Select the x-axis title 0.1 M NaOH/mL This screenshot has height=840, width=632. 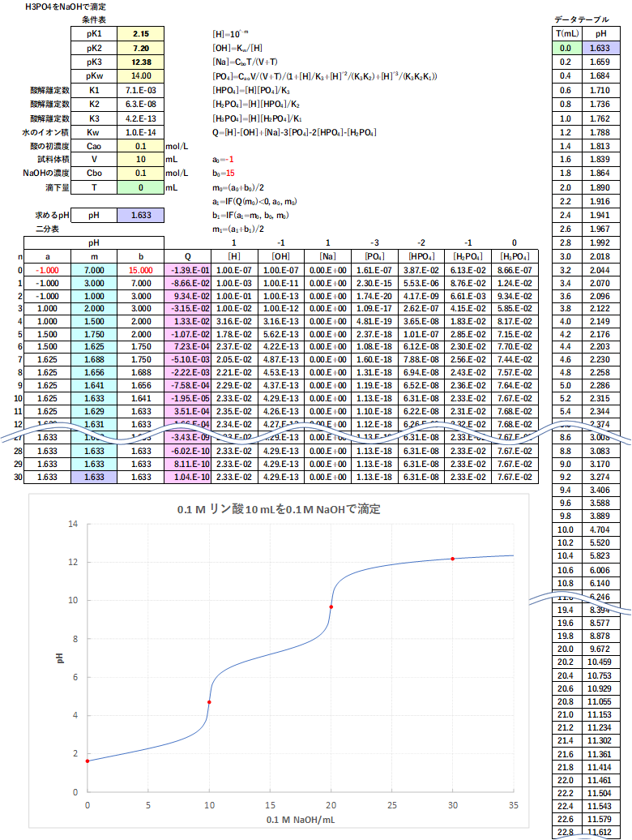pyautogui.click(x=301, y=820)
